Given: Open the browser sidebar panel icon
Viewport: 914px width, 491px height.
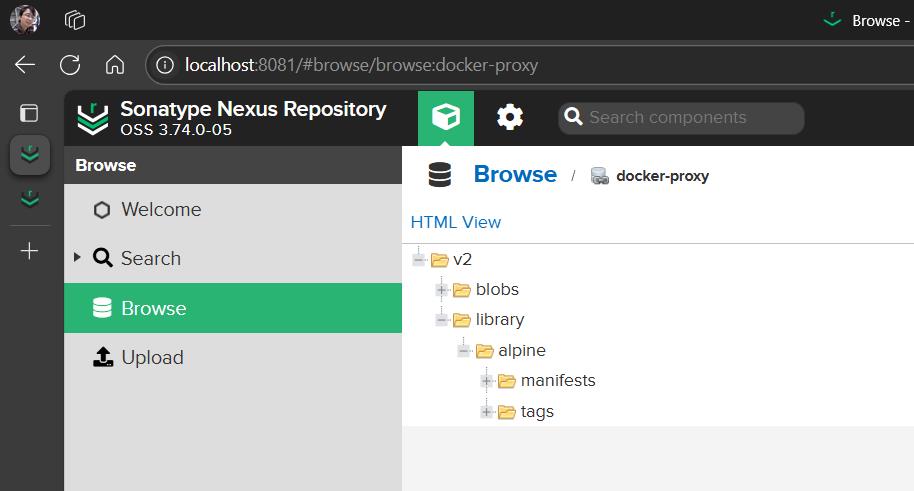Looking at the screenshot, I should click(30, 113).
